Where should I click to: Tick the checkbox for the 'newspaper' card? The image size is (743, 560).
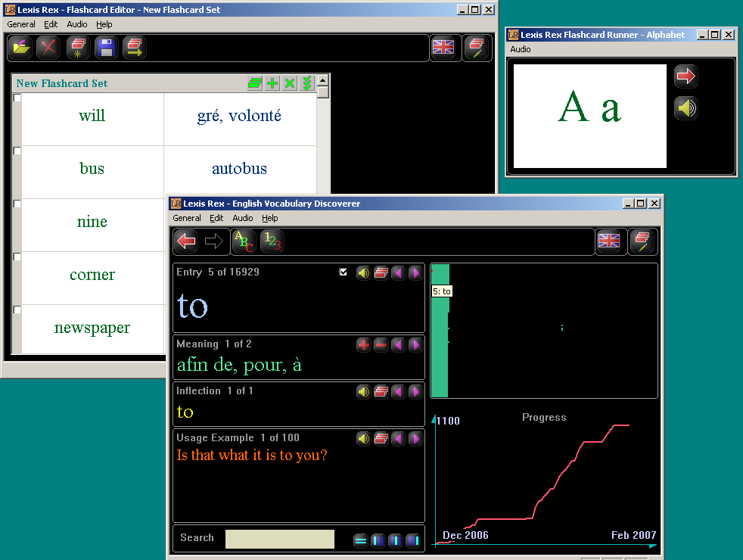(x=17, y=310)
